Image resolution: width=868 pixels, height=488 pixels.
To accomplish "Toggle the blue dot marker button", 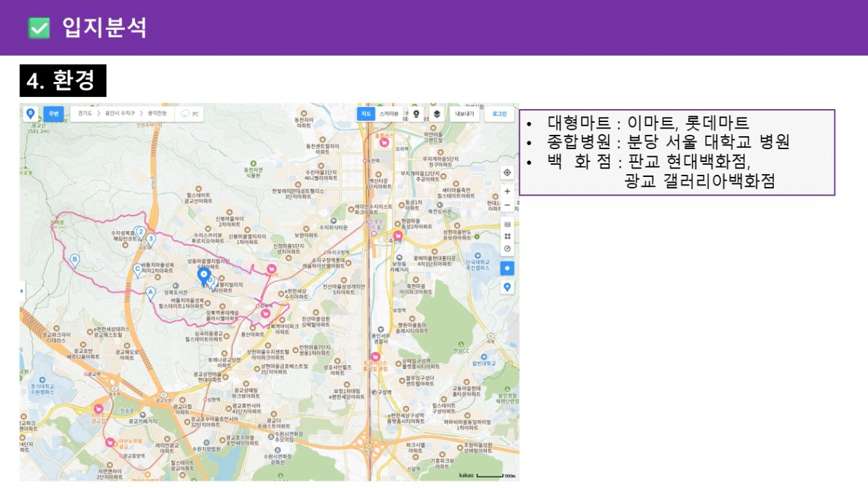I will pos(507,268).
